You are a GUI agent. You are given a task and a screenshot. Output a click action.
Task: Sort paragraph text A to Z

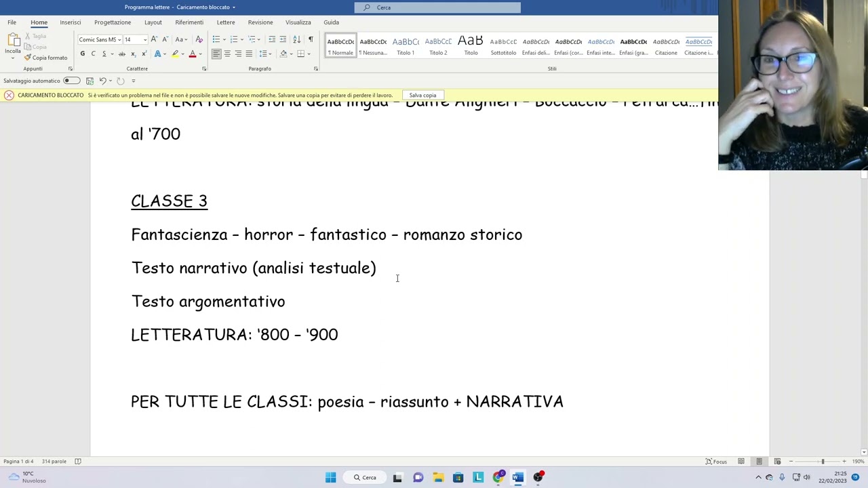[x=296, y=39]
